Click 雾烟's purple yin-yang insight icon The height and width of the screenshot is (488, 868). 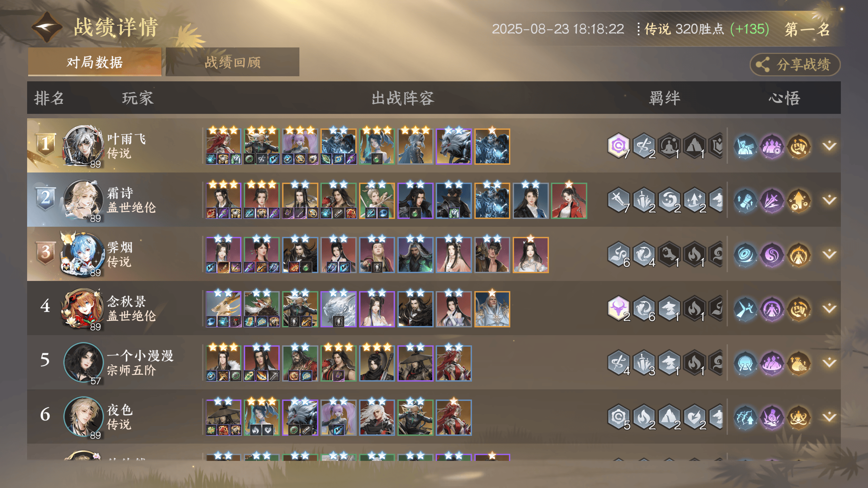tap(772, 254)
